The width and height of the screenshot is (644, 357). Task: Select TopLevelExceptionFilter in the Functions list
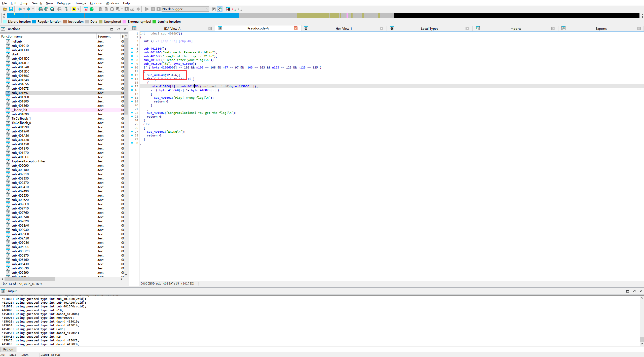click(x=28, y=161)
